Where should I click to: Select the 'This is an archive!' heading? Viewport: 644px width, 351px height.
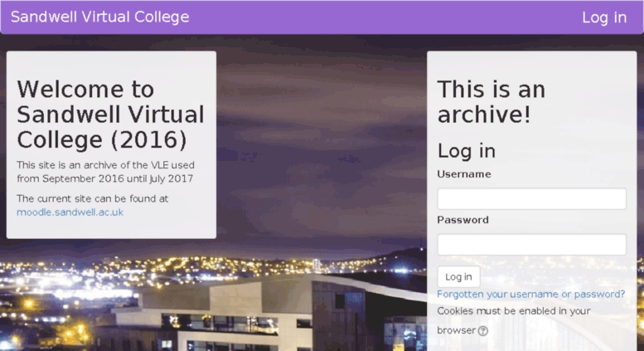coord(491,101)
